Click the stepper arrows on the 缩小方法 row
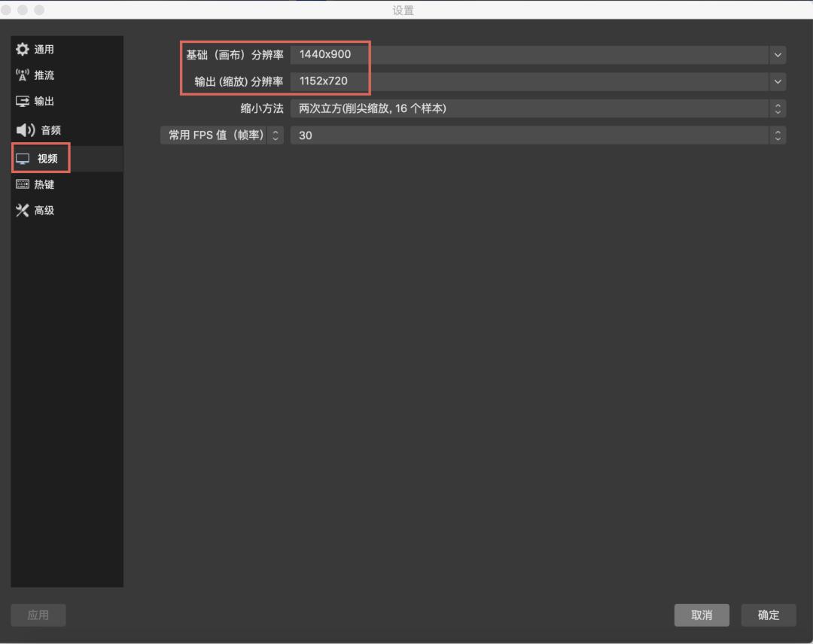Viewport: 813px width, 644px height. (x=778, y=108)
